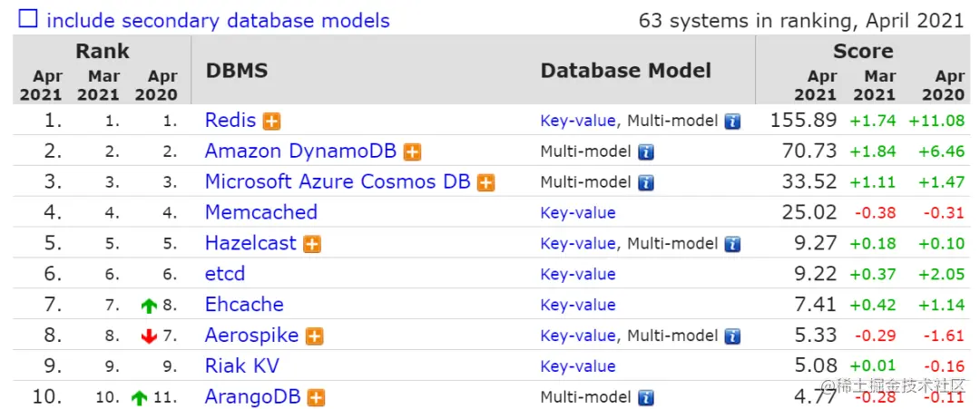Click the plus icon after Microsoft Azure Cosmos DB
Viewport: 980px width, 409px height.
click(486, 182)
